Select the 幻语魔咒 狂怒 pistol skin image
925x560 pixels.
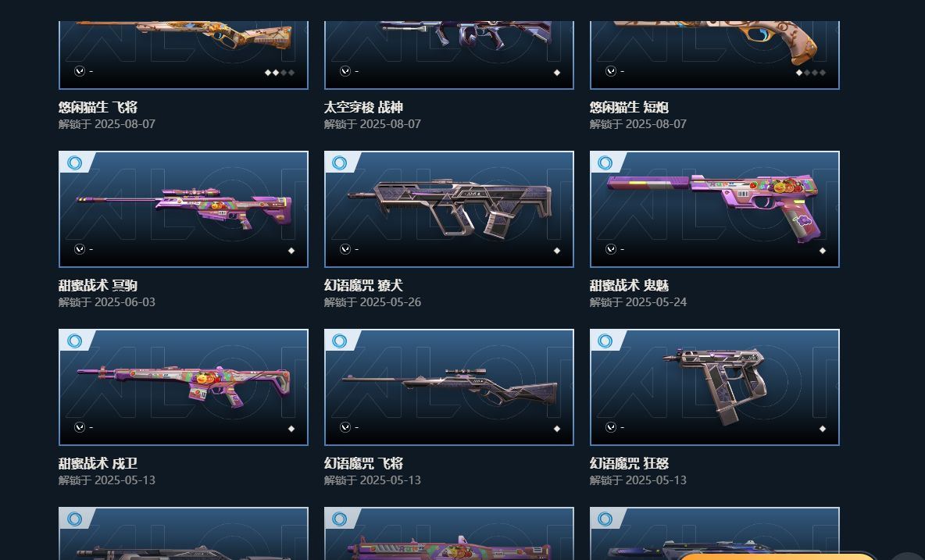point(714,387)
